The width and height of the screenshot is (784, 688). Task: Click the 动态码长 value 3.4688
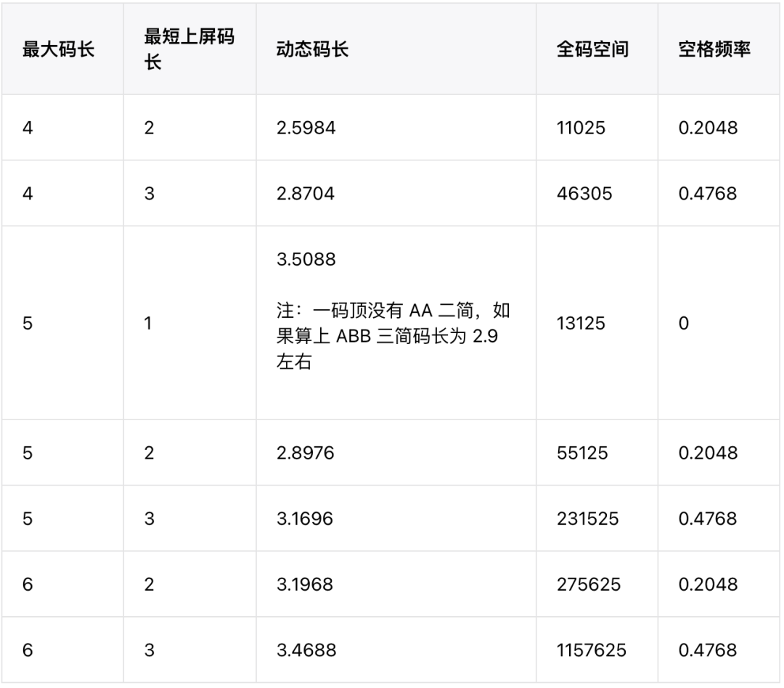pyautogui.click(x=306, y=650)
